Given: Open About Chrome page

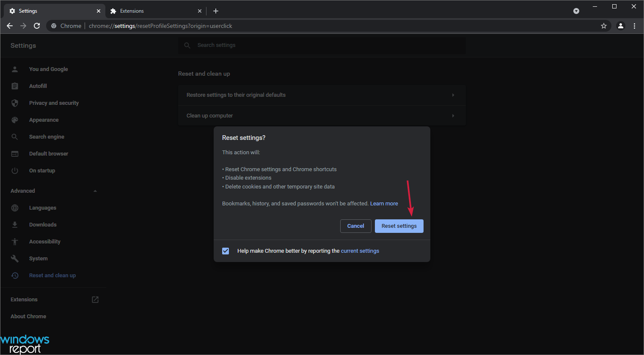Looking at the screenshot, I should coord(28,316).
